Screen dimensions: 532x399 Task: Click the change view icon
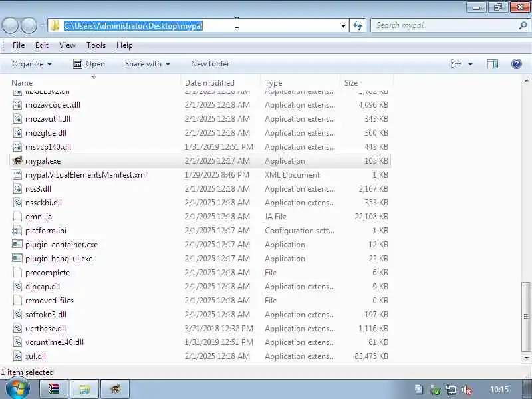(456, 64)
